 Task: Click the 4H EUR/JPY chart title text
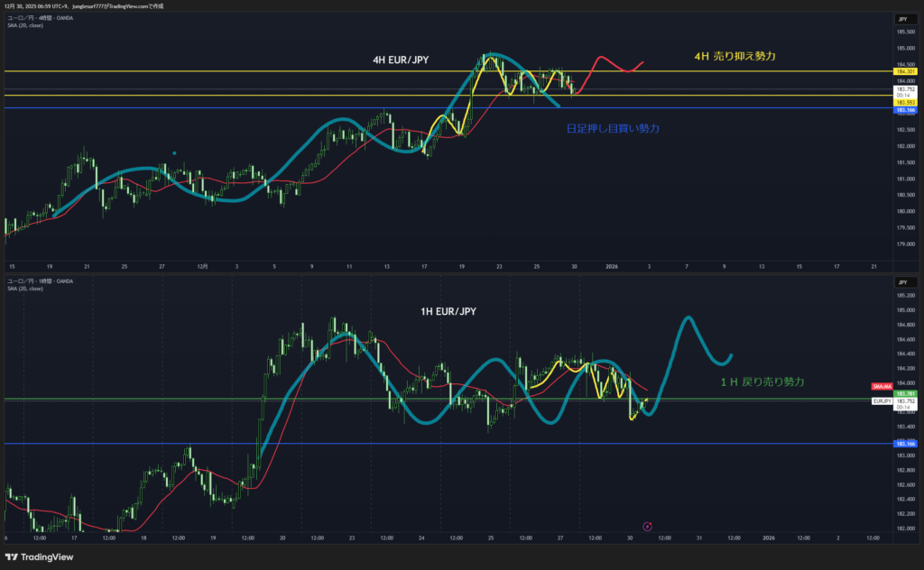[x=401, y=60]
